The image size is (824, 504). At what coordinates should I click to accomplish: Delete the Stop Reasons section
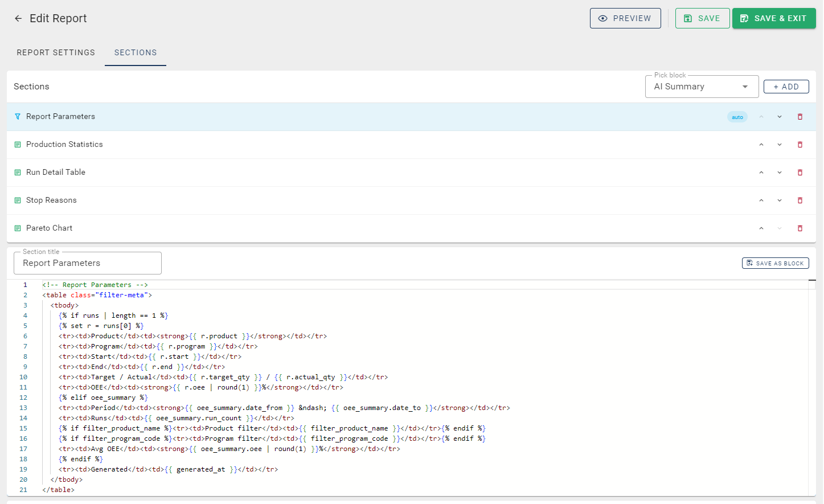(800, 200)
